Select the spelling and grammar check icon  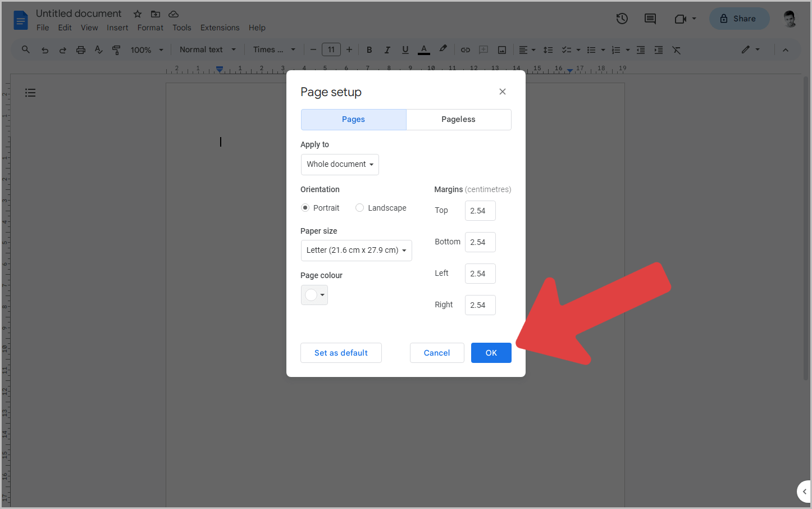tap(98, 49)
